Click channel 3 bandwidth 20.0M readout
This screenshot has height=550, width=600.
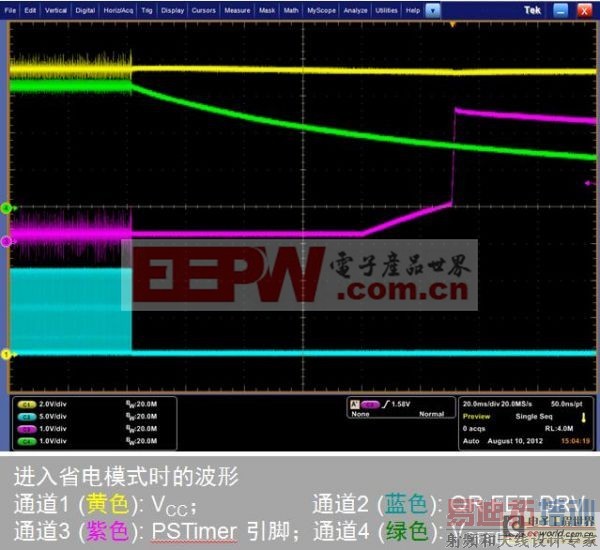tap(141, 429)
